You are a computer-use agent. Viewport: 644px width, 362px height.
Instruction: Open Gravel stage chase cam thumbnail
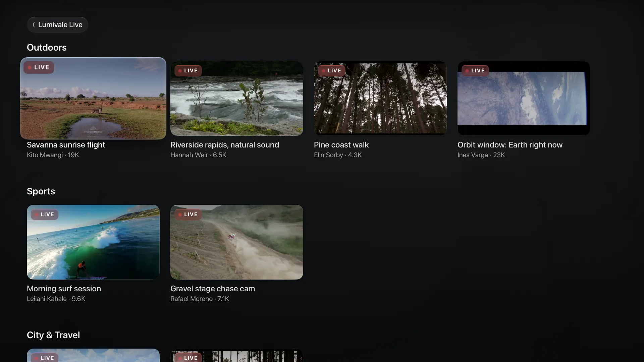tap(237, 242)
